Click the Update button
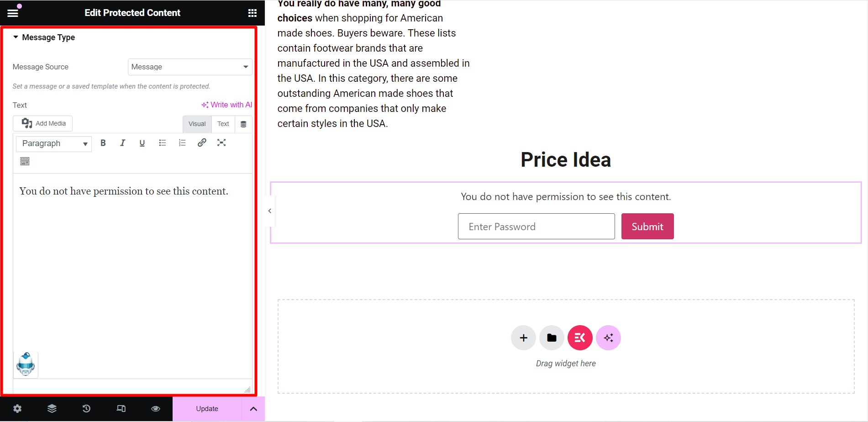 click(x=207, y=409)
